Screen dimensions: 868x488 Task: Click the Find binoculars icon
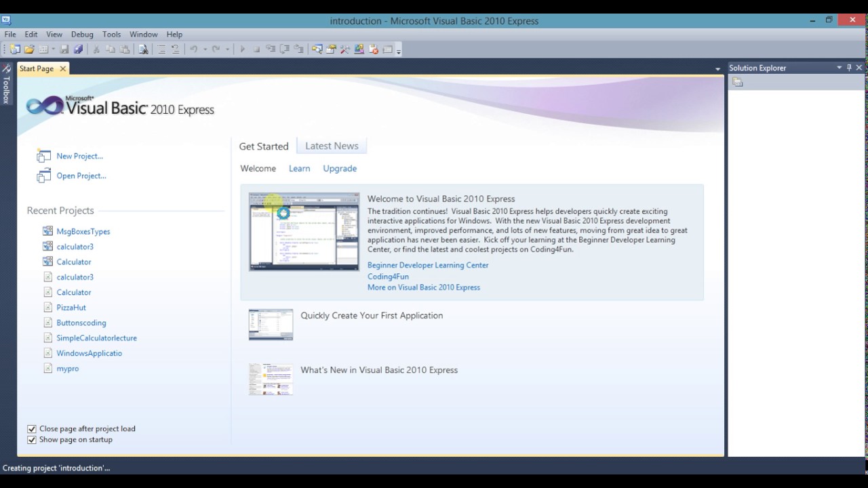[x=143, y=49]
